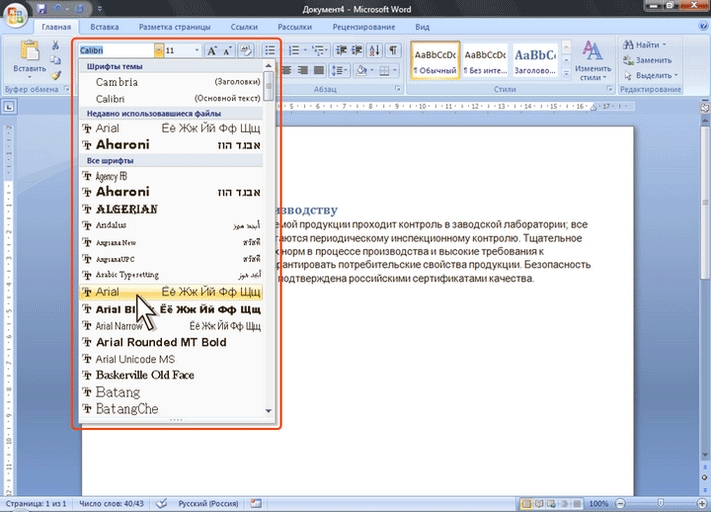
Task: Click the Cut scissors icon
Action: pos(55,45)
